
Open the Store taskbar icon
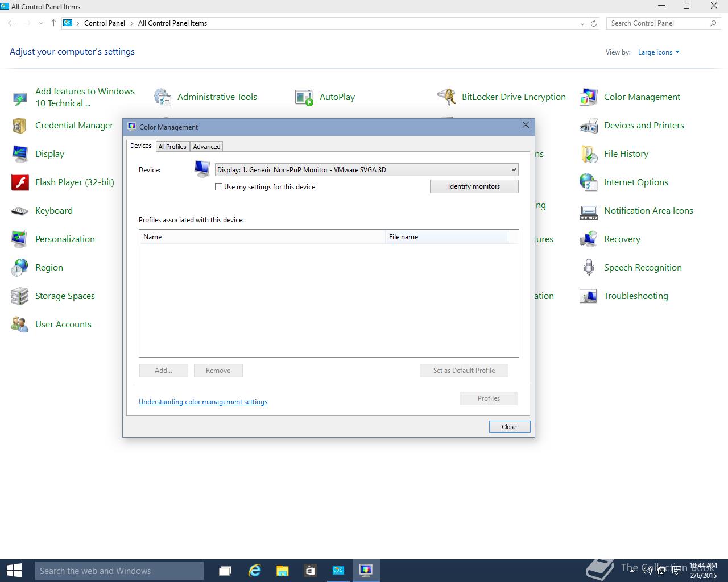click(310, 570)
